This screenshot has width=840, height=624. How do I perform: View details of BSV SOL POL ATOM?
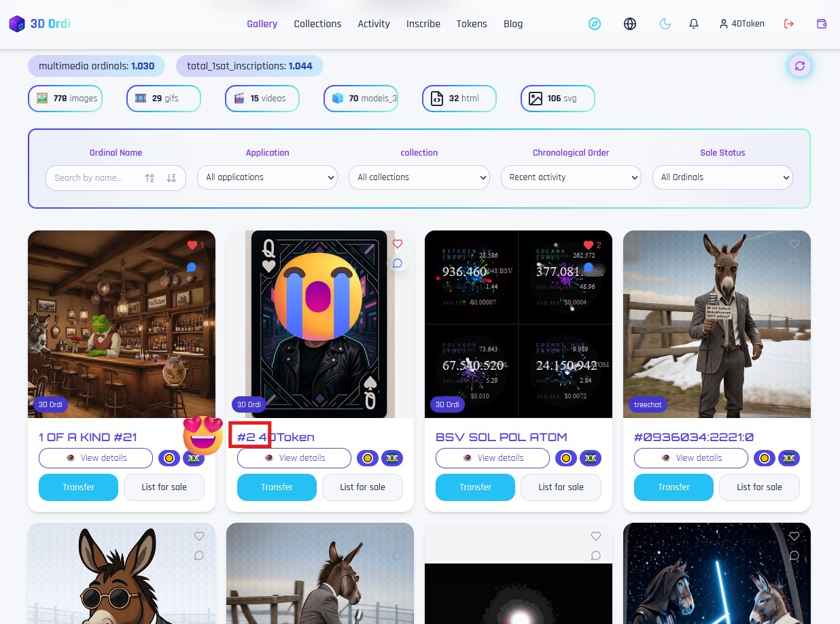tap(493, 458)
